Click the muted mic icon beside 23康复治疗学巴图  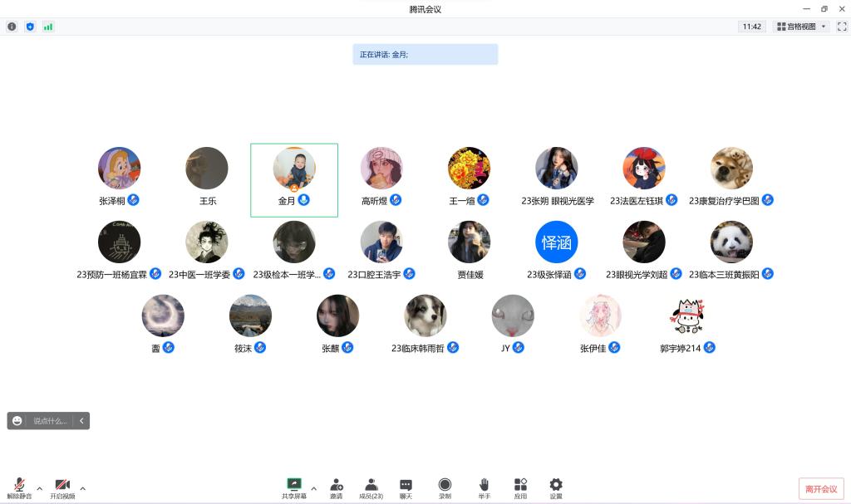point(767,200)
